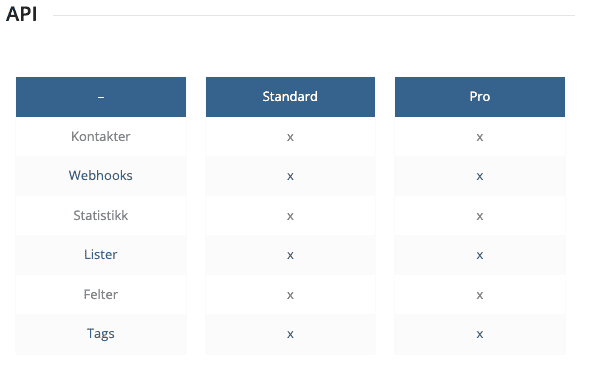Follow the Tags link
Screen dimensions: 590x368
point(100,334)
